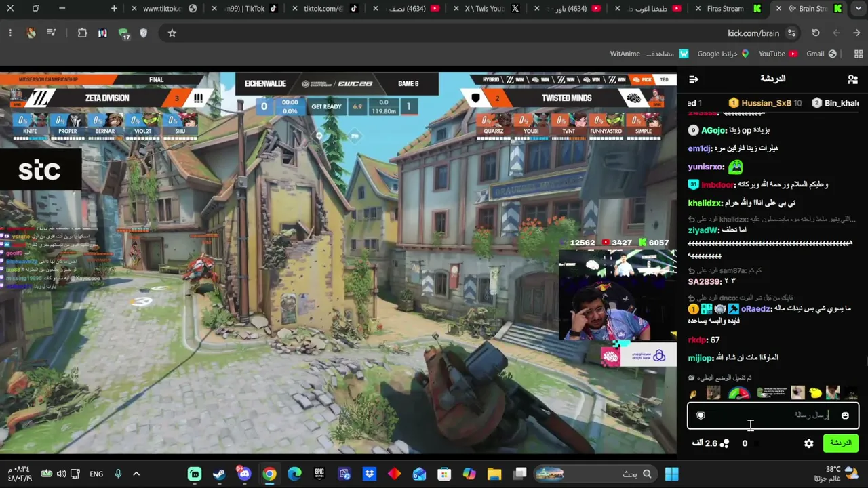Image resolution: width=868 pixels, height=488 pixels.
Task: Open the Google Maps bookmark
Action: click(x=723, y=54)
